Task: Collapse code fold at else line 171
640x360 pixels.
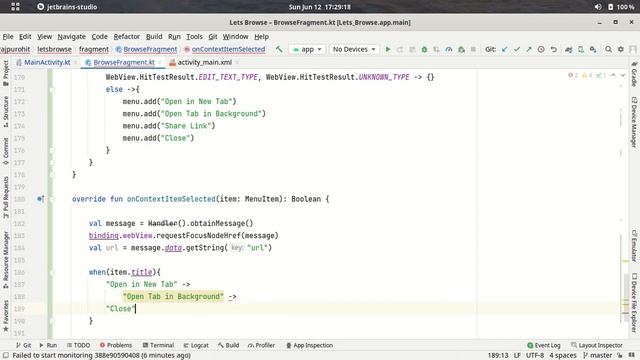Action: (x=52, y=89)
